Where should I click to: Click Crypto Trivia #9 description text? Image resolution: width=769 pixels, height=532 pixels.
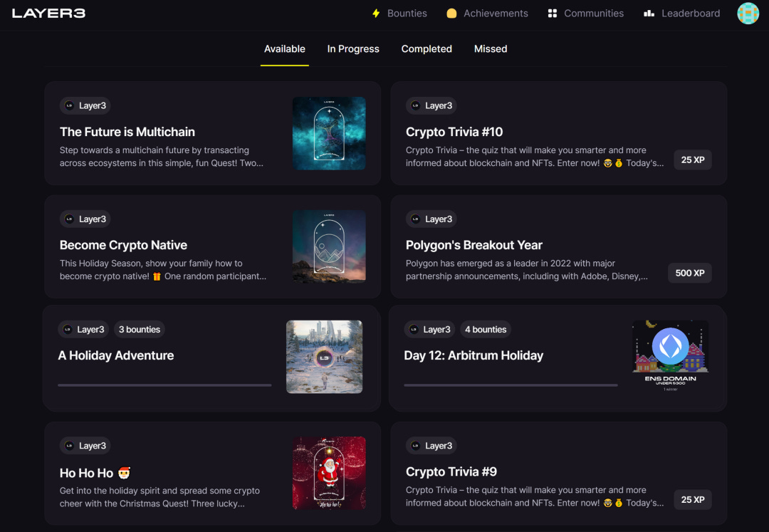point(535,496)
